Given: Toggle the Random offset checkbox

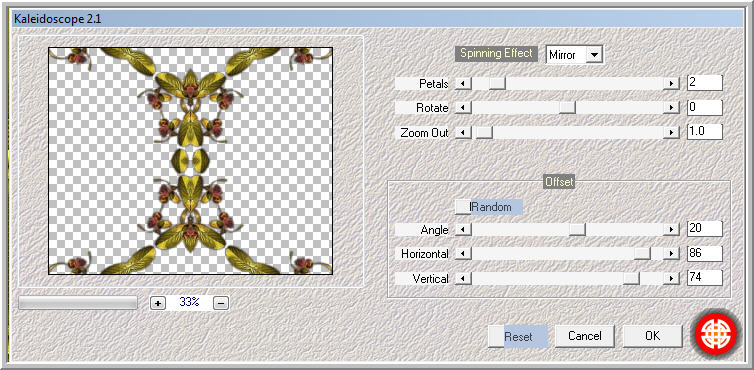Looking at the screenshot, I should (463, 207).
